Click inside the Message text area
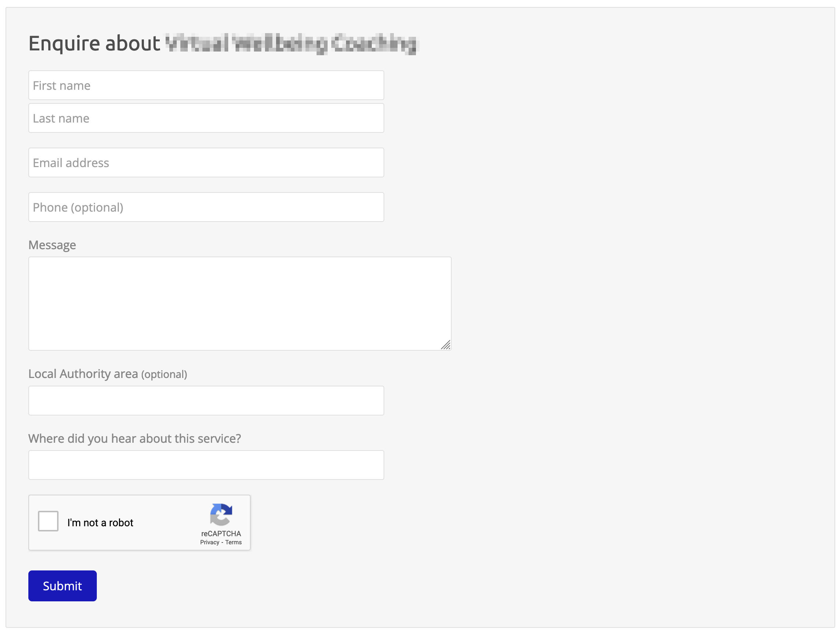This screenshot has width=840, height=633. [240, 304]
